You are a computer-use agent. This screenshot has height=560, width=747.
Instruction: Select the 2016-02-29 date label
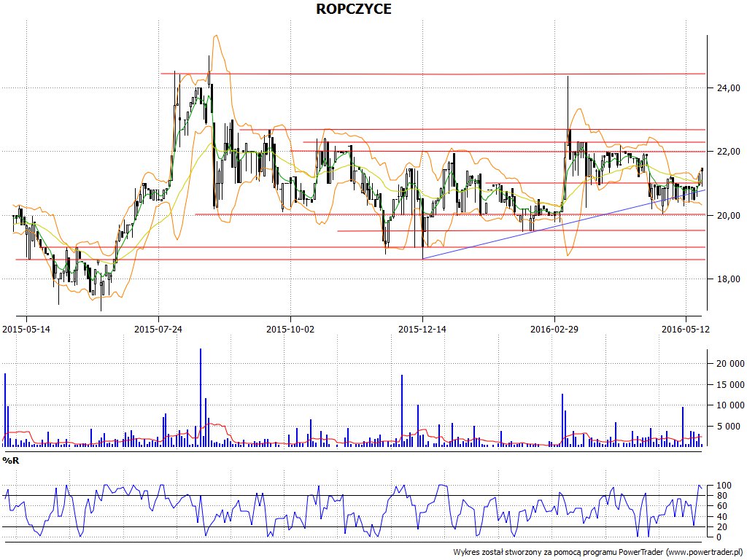[x=554, y=329]
